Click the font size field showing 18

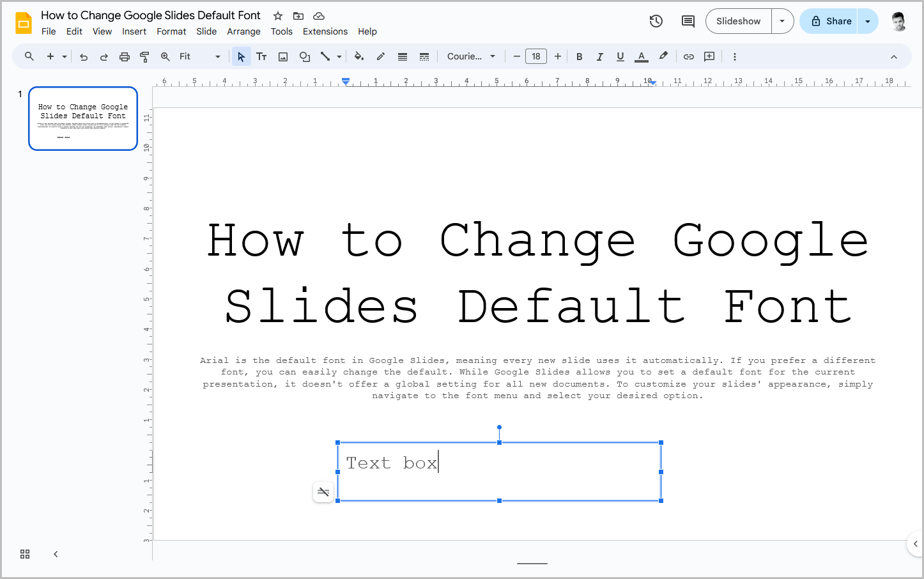click(536, 57)
